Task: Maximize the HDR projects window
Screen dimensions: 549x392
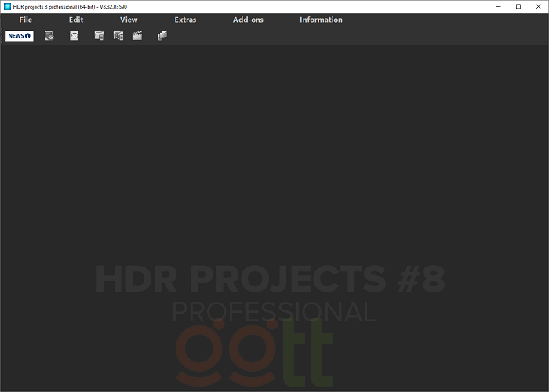Action: point(518,6)
